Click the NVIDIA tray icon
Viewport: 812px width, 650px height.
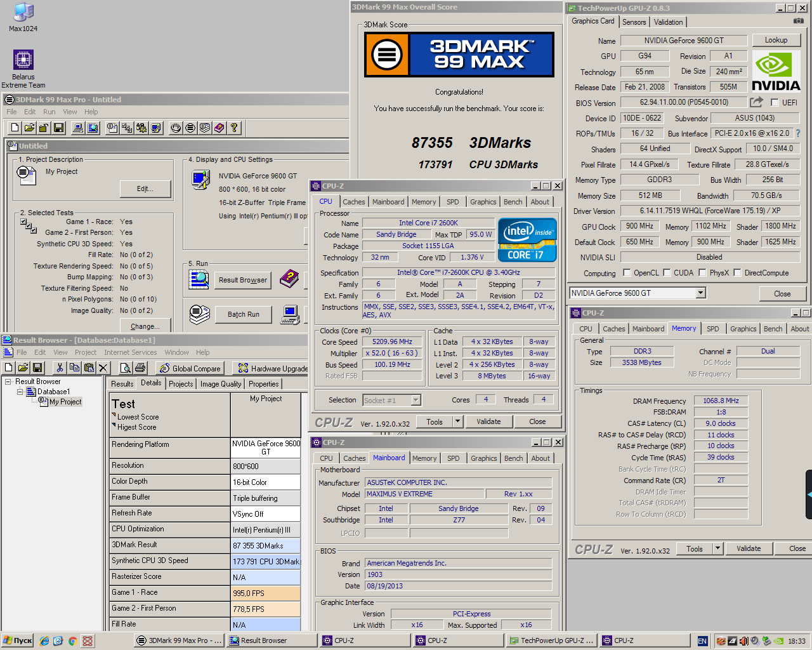pyautogui.click(x=778, y=641)
